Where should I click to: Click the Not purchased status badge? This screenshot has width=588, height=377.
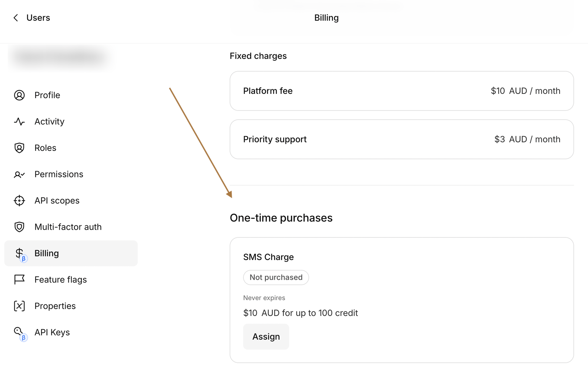276,277
